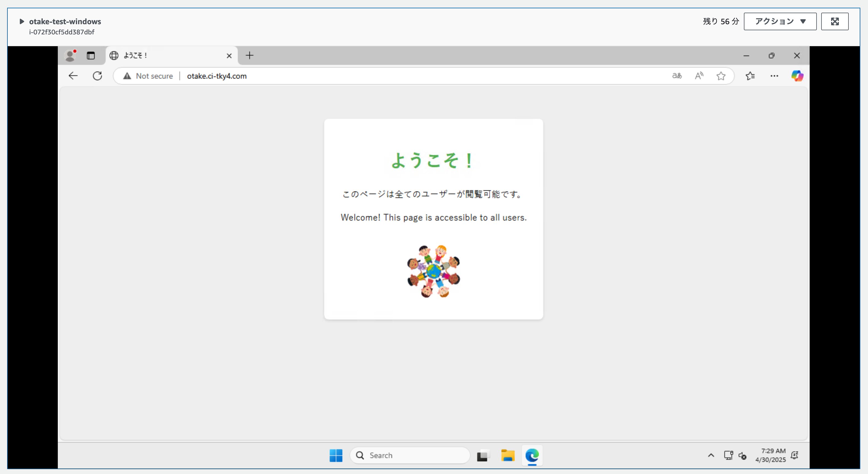Open File Explorer from the taskbar

[x=507, y=456]
